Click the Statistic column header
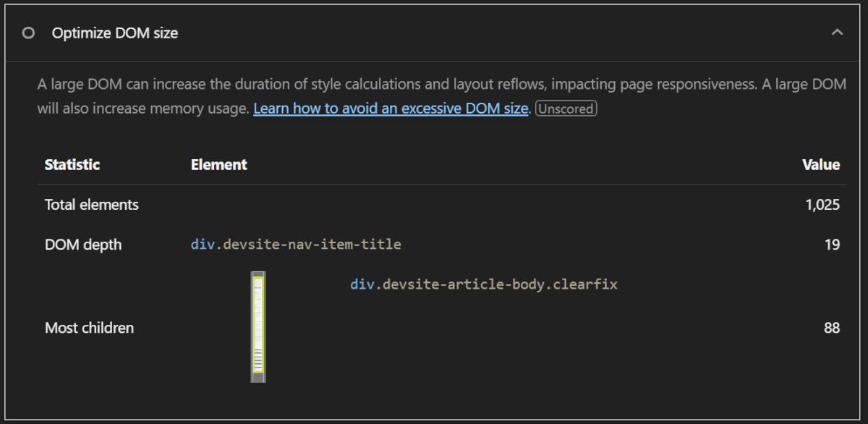This screenshot has width=868, height=424. pyautogui.click(x=72, y=164)
